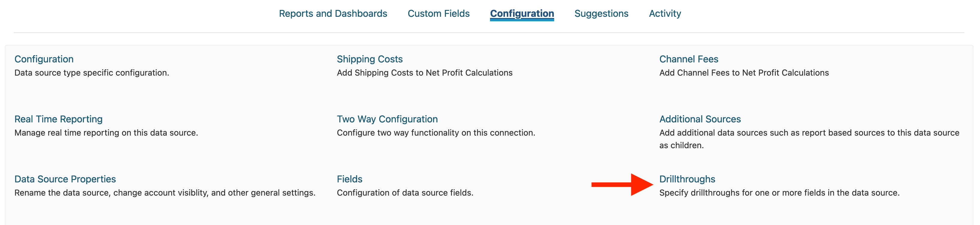
Task: Open Data Source Properties
Action: coord(65,179)
